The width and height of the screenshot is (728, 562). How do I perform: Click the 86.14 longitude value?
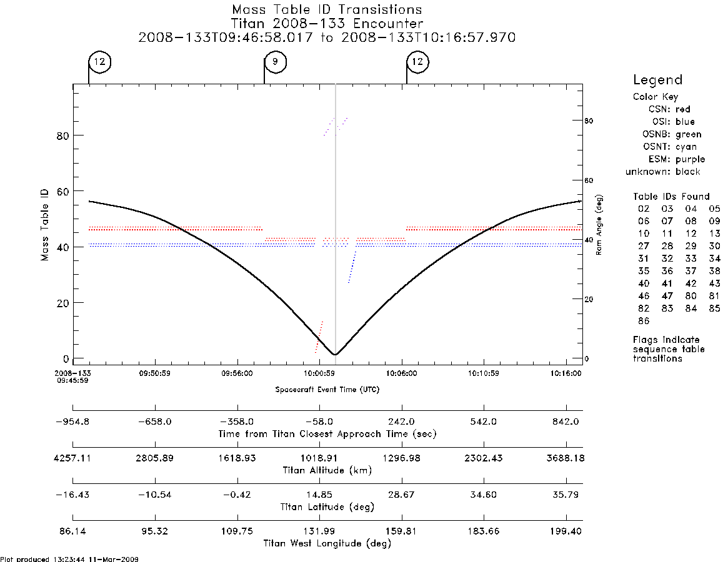73,531
